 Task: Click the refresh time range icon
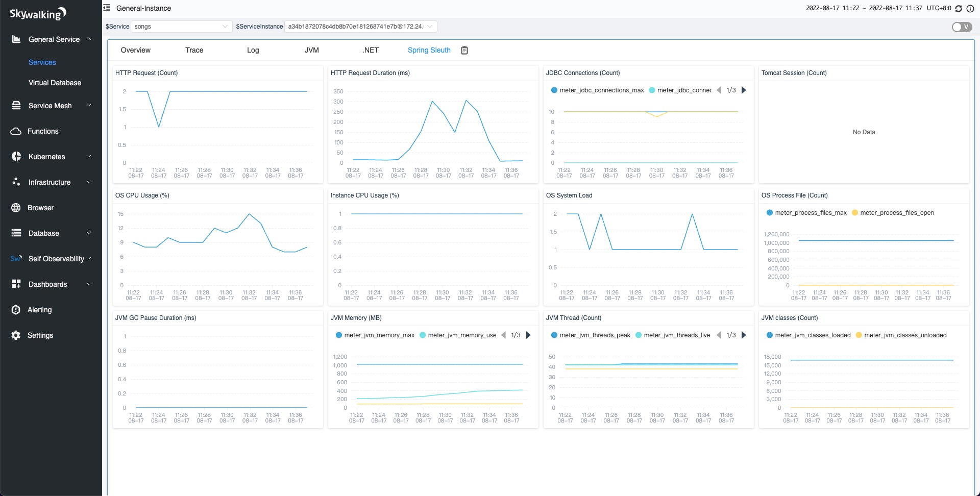tap(959, 9)
